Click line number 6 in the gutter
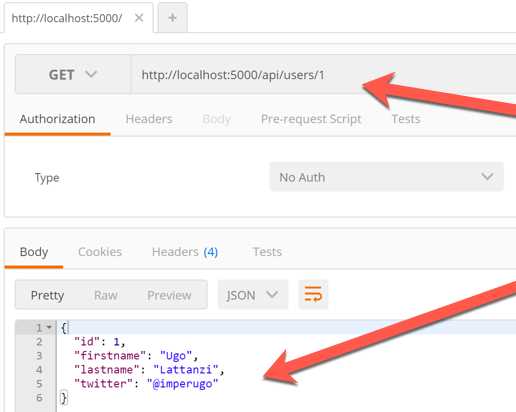This screenshot has height=412, width=516. pos(39,398)
